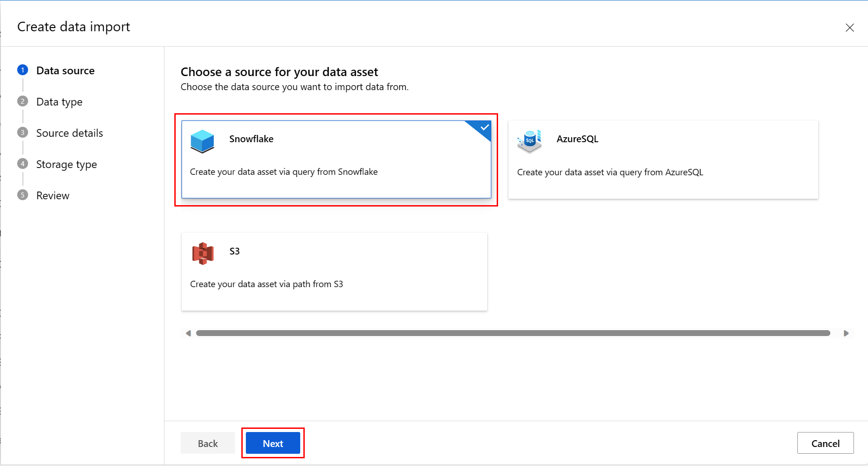This screenshot has height=466, width=868.
Task: Click the step 5 circle icon
Action: point(23,195)
